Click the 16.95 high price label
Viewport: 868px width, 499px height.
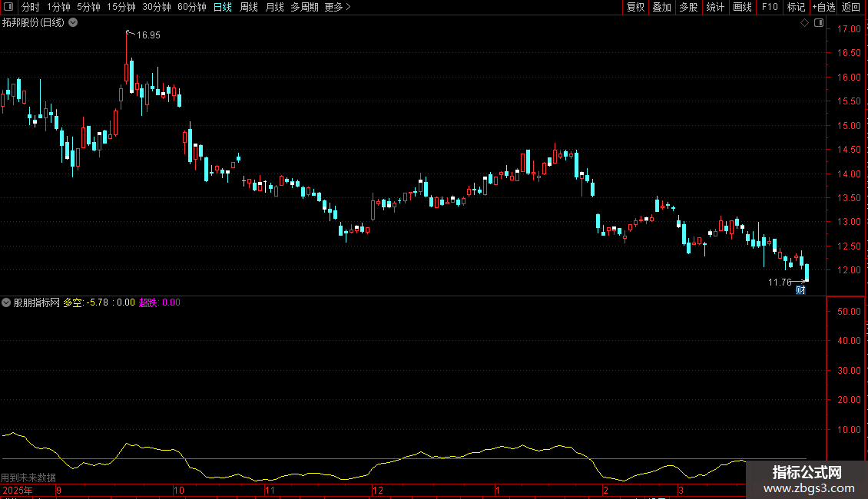tap(148, 35)
